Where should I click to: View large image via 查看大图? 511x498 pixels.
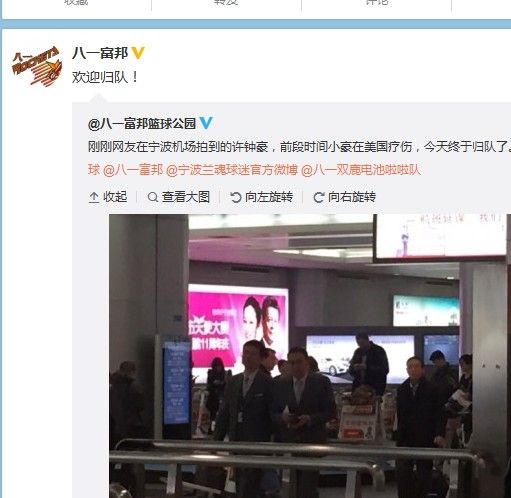pyautogui.click(x=186, y=197)
